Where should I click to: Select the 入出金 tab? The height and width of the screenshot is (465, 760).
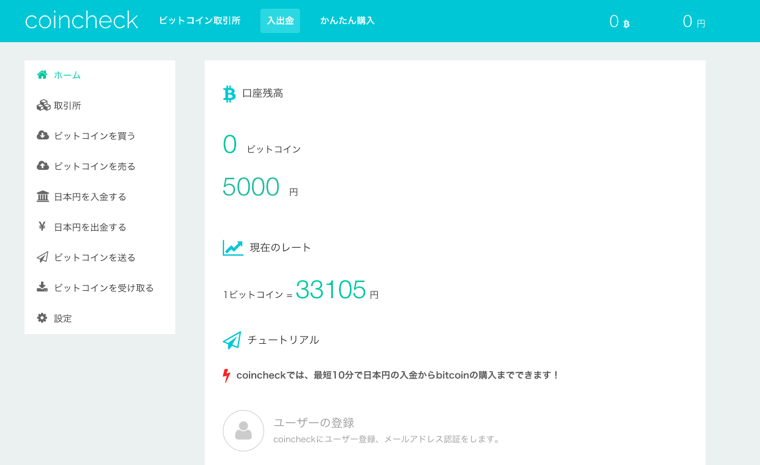[x=280, y=21]
